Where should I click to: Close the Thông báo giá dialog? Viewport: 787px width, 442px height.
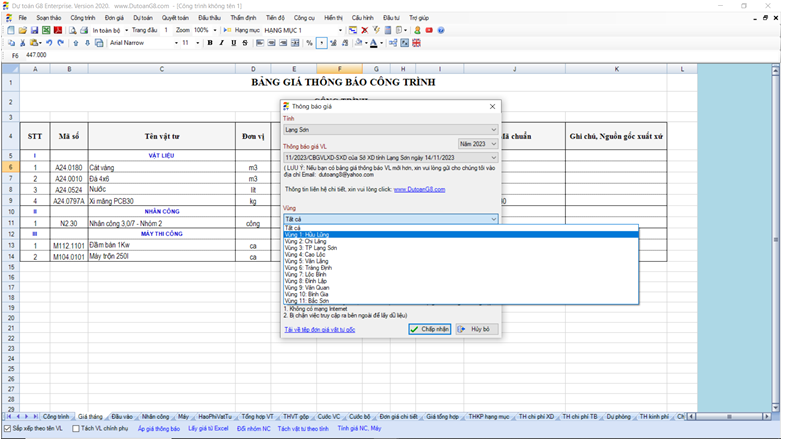coord(492,107)
